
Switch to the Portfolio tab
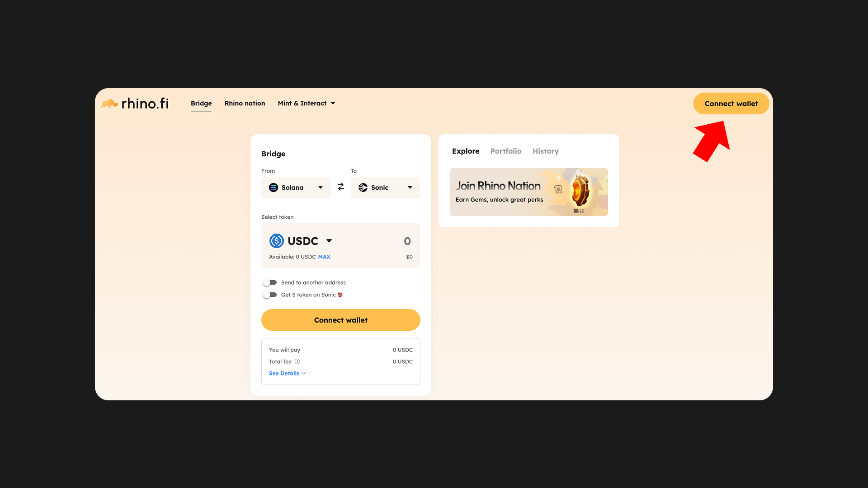pyautogui.click(x=506, y=151)
